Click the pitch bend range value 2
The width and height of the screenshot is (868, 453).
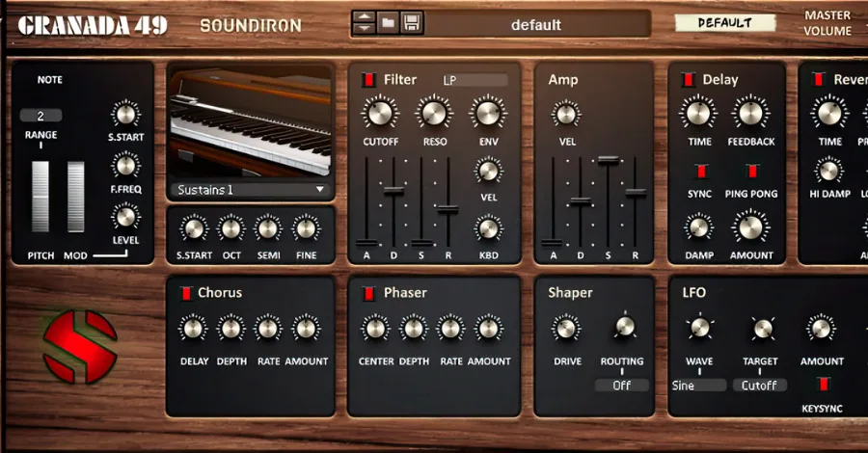click(41, 116)
